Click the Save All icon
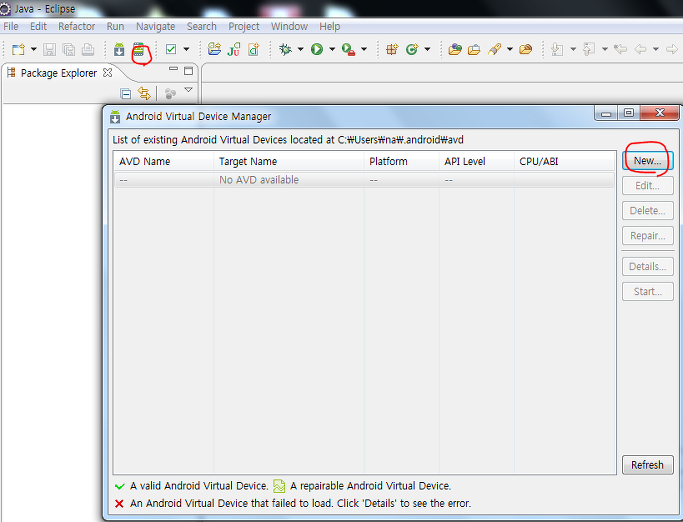The width and height of the screenshot is (683, 522). pyautogui.click(x=69, y=49)
